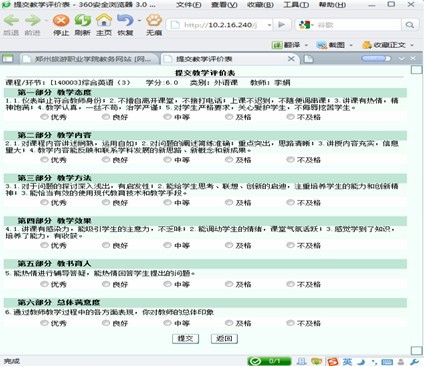Select 不及格 for 第六部分 总体满意度
424x366 pixels.
coord(290,323)
